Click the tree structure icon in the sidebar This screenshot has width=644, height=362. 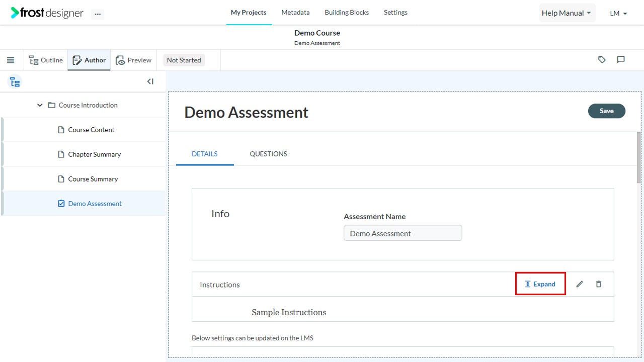click(x=15, y=82)
